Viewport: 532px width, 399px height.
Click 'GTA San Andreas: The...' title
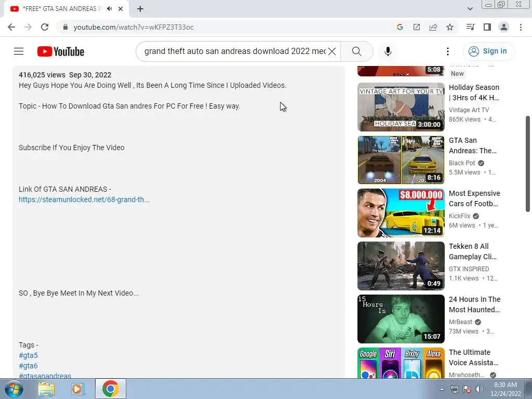[473, 145]
